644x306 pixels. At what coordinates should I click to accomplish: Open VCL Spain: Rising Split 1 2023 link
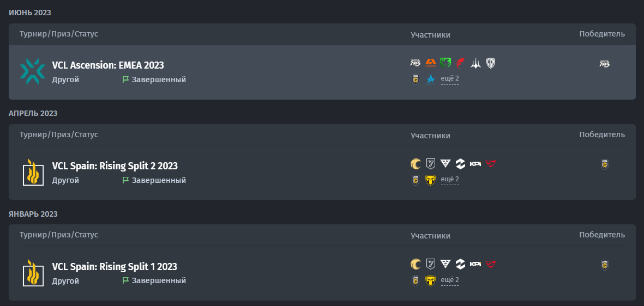pos(115,267)
